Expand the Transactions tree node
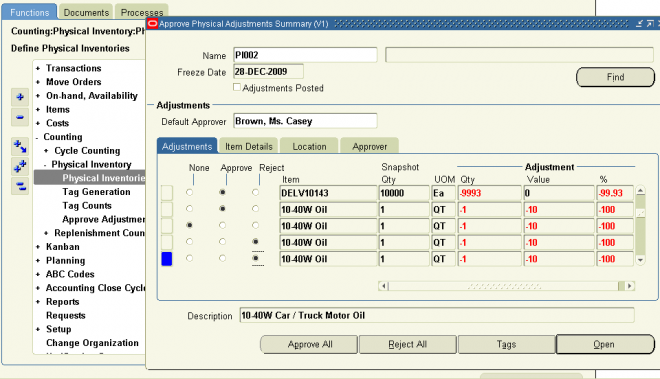 38,68
